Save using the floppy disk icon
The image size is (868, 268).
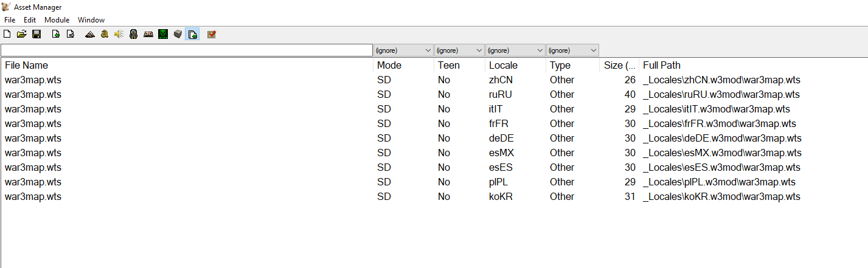(x=36, y=34)
